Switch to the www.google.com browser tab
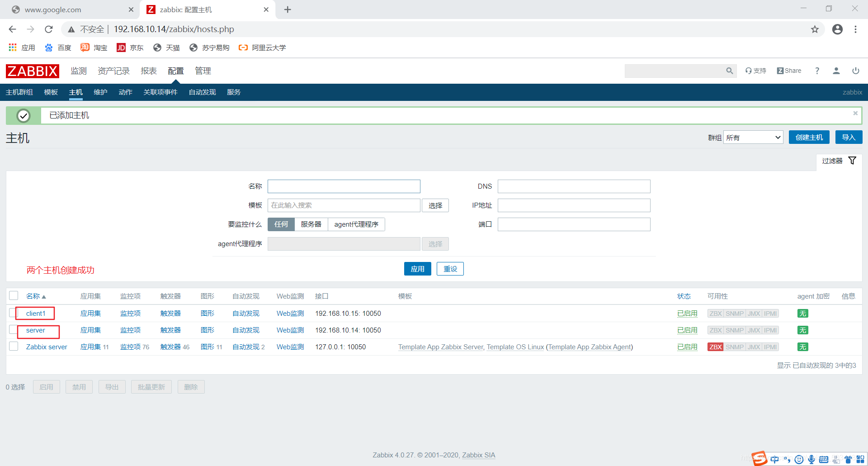 point(70,10)
